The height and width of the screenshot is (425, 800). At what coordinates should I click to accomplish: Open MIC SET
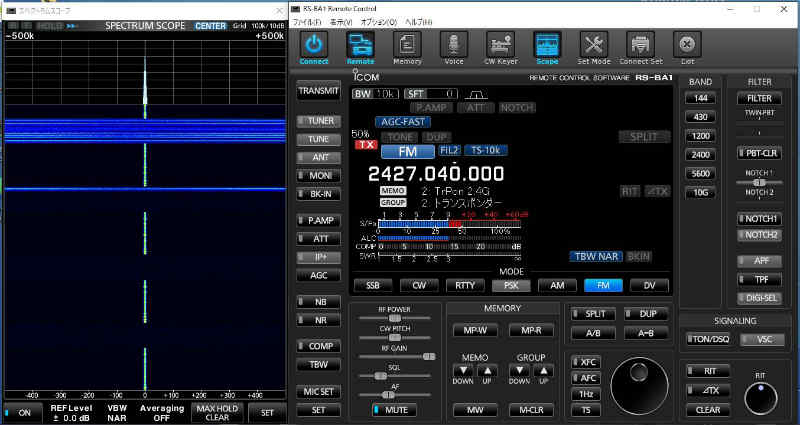(x=318, y=391)
